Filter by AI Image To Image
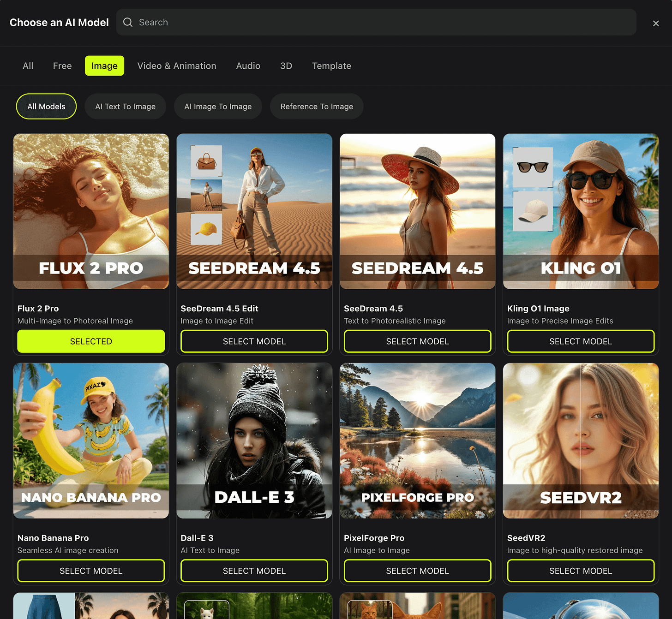This screenshot has width=672, height=619. (x=218, y=107)
